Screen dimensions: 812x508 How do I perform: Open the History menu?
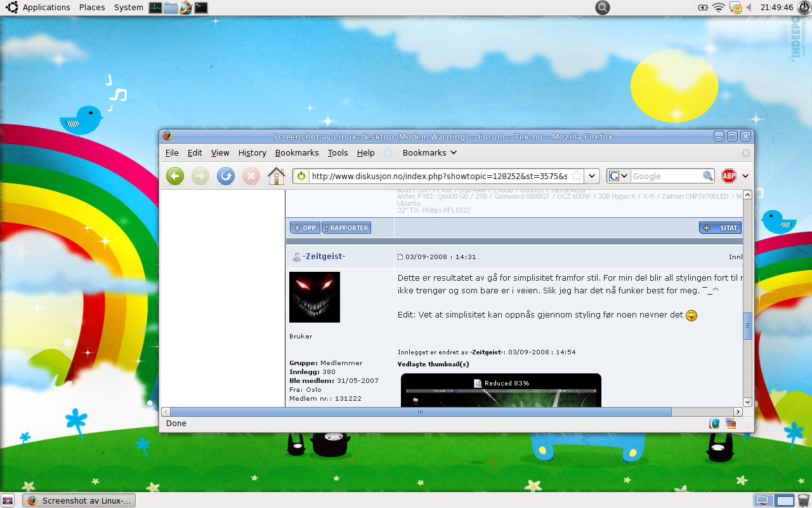tap(252, 152)
